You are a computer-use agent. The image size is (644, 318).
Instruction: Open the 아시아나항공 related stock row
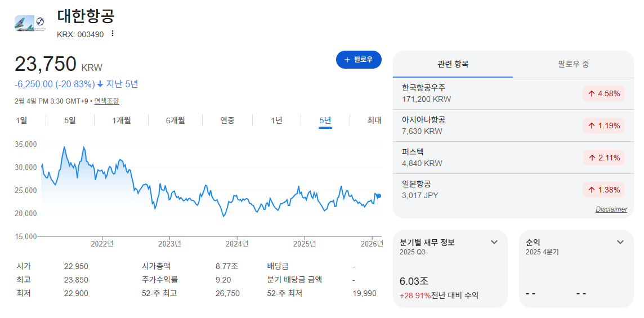(513, 126)
